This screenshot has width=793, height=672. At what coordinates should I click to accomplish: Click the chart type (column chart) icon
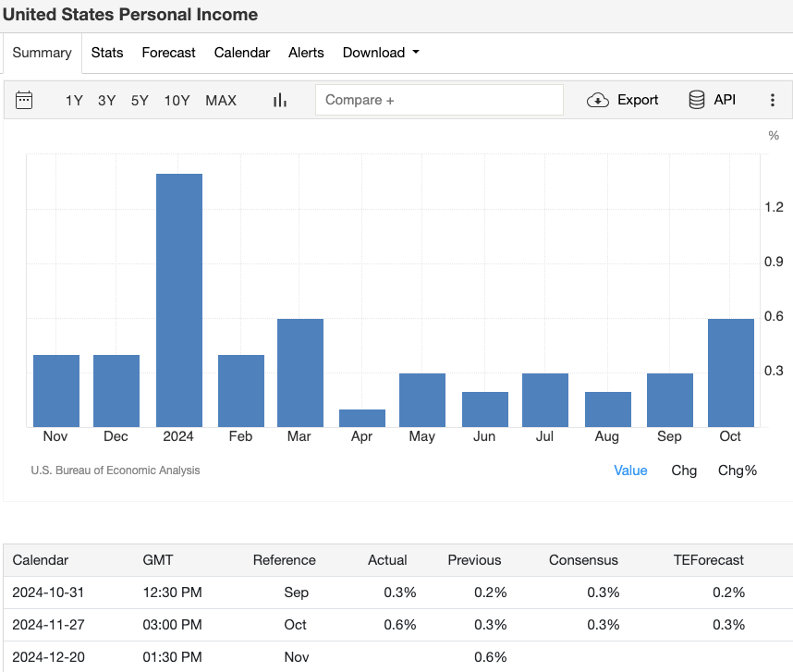pos(279,100)
